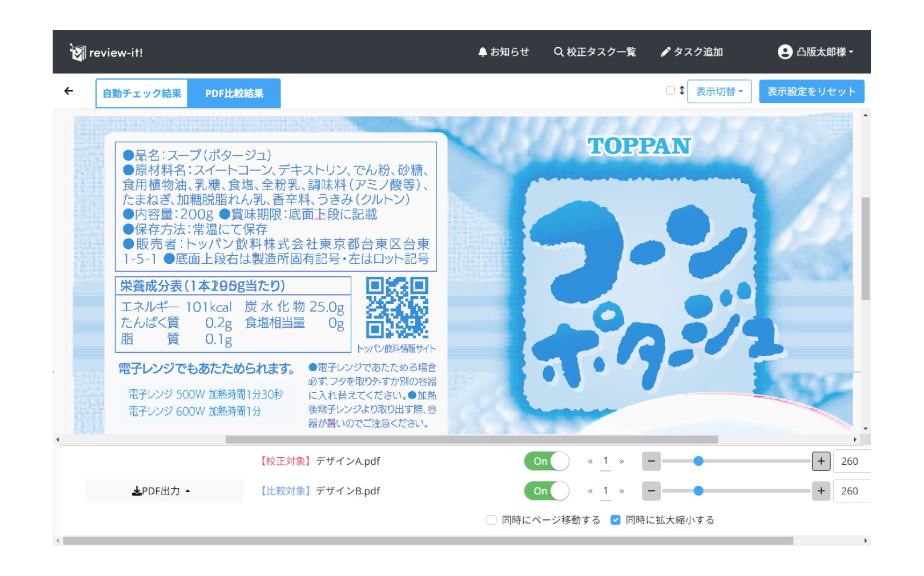
Task: Click the 【比較対象】 デザインB.pdf label
Action: click(319, 491)
